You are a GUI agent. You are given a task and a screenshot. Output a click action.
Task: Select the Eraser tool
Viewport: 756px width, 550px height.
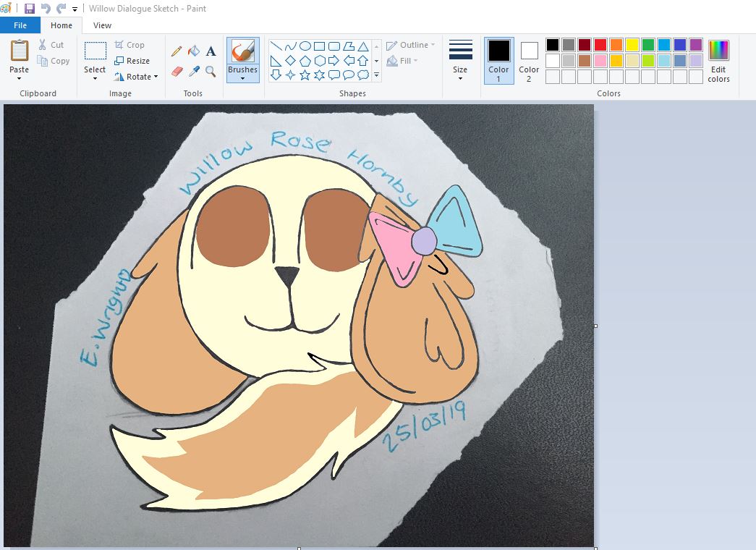(177, 72)
